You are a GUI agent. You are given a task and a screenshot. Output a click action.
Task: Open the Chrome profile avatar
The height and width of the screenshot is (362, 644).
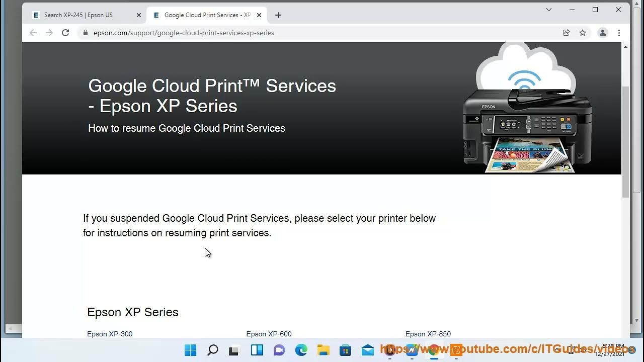(602, 33)
